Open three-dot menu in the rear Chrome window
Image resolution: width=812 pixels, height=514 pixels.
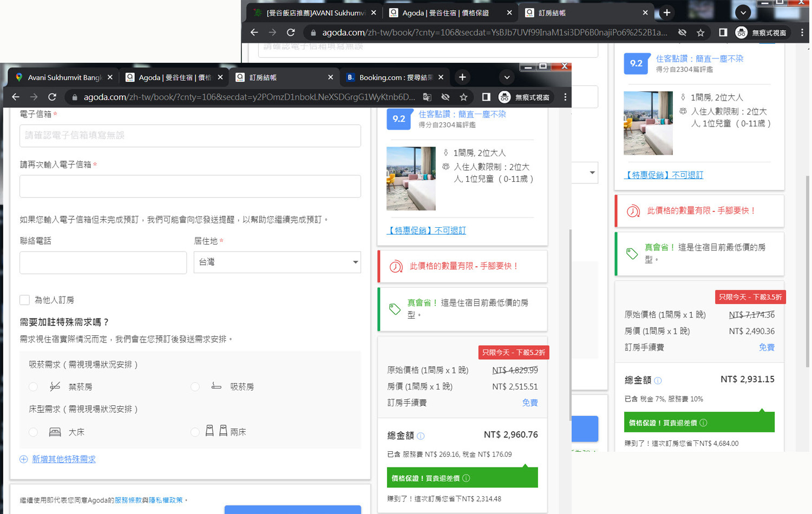(x=802, y=32)
